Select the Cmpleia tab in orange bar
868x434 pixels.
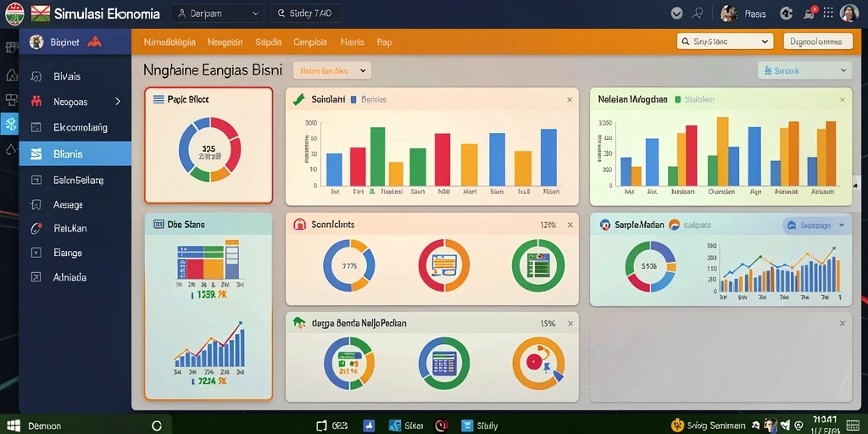point(310,42)
